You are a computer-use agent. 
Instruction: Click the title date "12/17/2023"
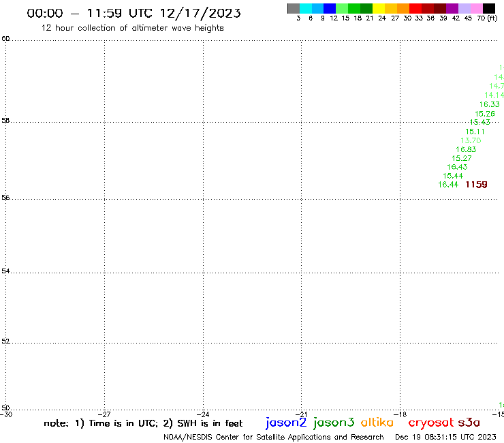pos(200,13)
